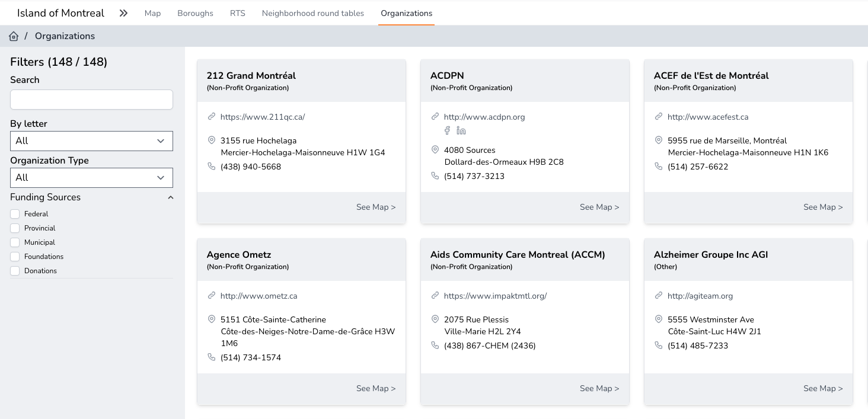
Task: Open the By letter dropdown
Action: [91, 141]
